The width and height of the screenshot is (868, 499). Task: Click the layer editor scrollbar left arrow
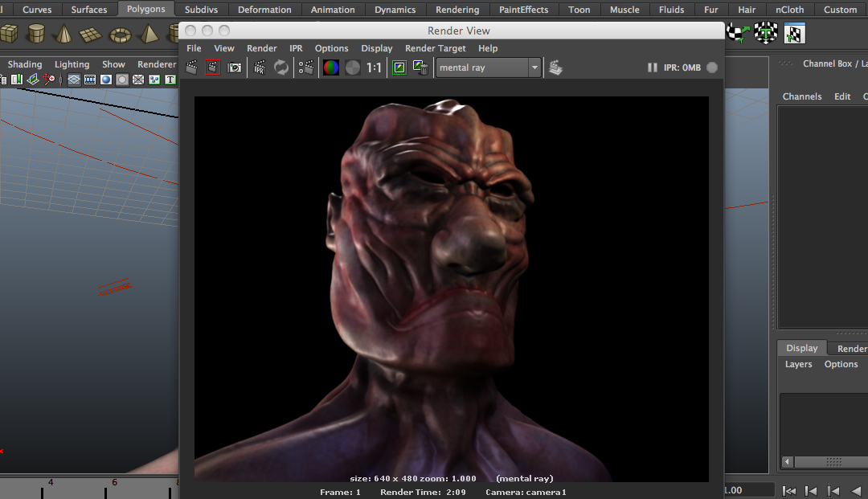click(x=787, y=461)
